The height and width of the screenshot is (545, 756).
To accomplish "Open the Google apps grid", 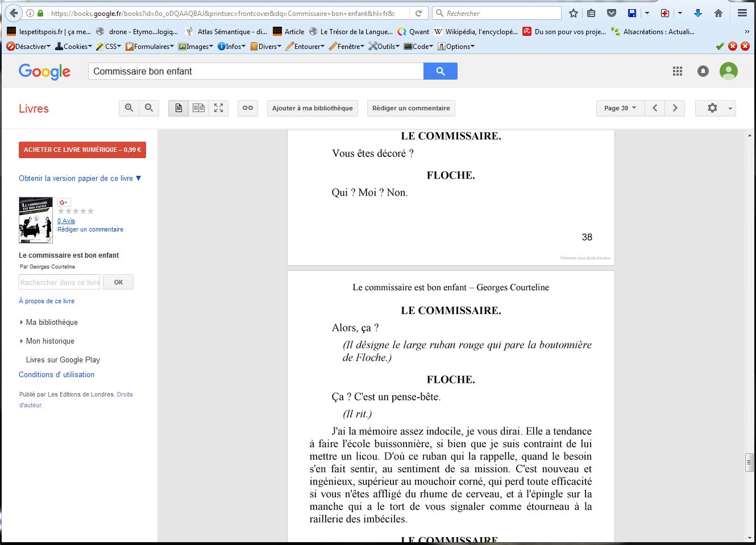I will [x=678, y=71].
